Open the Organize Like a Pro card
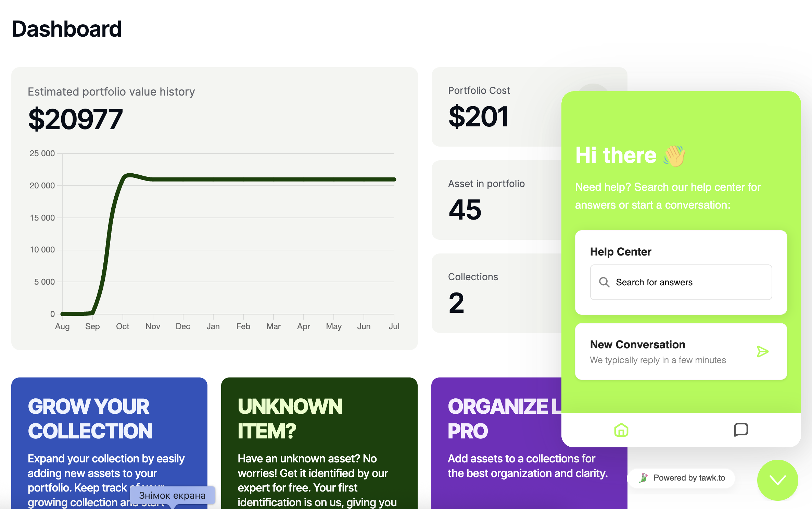 496,442
